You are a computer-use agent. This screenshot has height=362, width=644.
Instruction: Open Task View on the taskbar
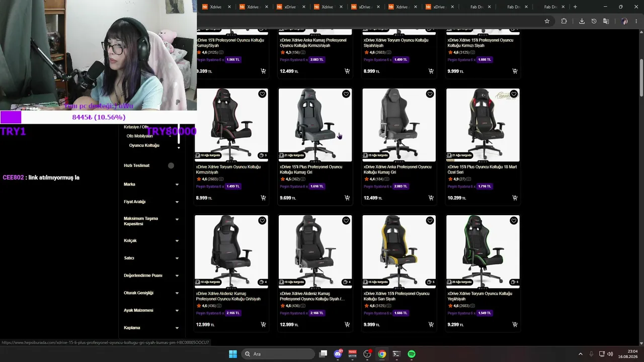tap(324, 354)
